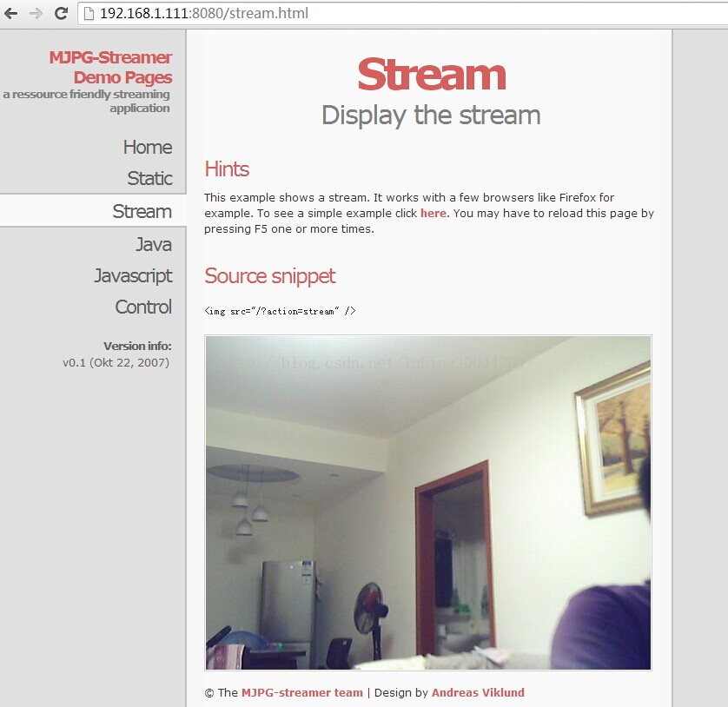Click the page icon in the address bar

(x=89, y=13)
